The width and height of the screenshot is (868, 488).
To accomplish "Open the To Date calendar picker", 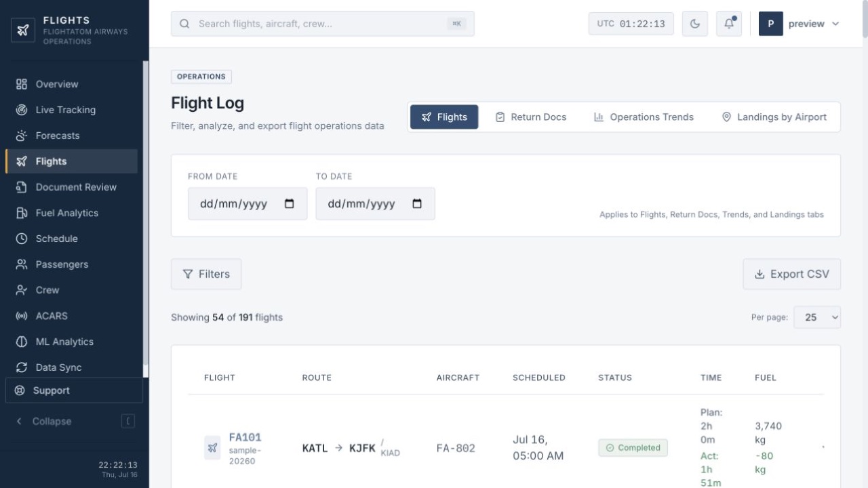I will coord(417,204).
